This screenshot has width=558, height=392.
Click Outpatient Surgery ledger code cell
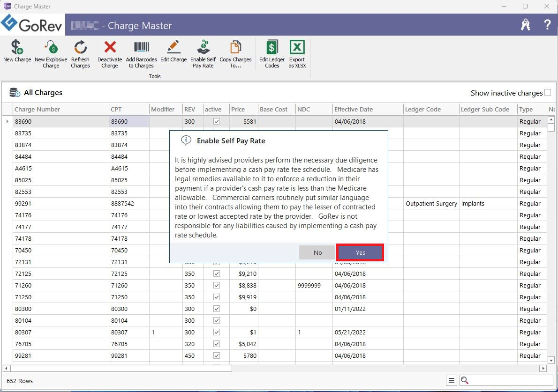point(431,203)
